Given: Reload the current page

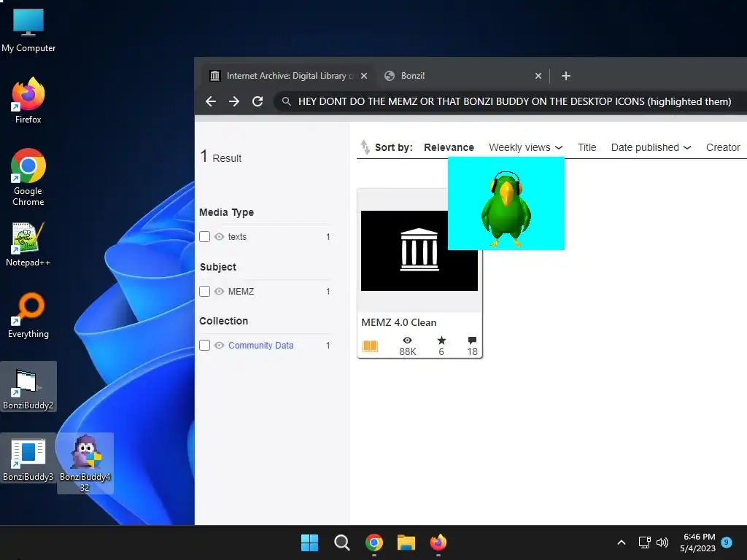Looking at the screenshot, I should pos(258,101).
